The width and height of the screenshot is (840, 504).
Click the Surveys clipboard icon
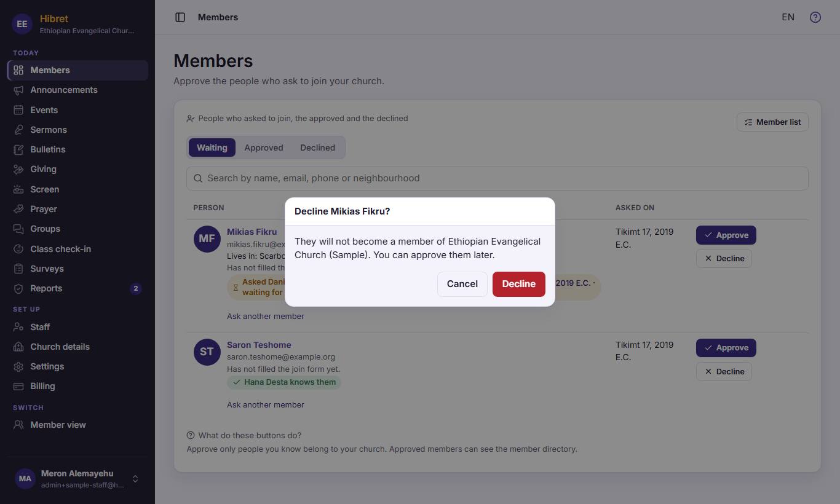coord(18,269)
